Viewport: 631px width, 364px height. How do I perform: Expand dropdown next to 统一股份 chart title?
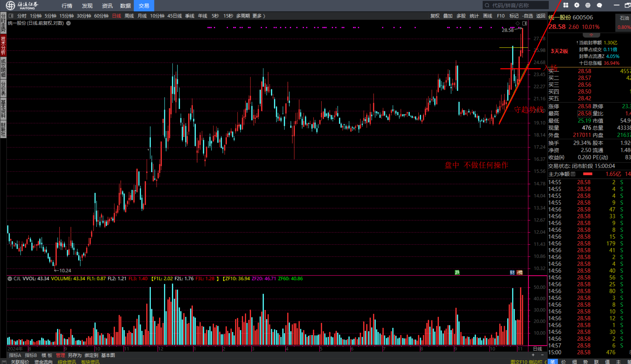coord(68,23)
